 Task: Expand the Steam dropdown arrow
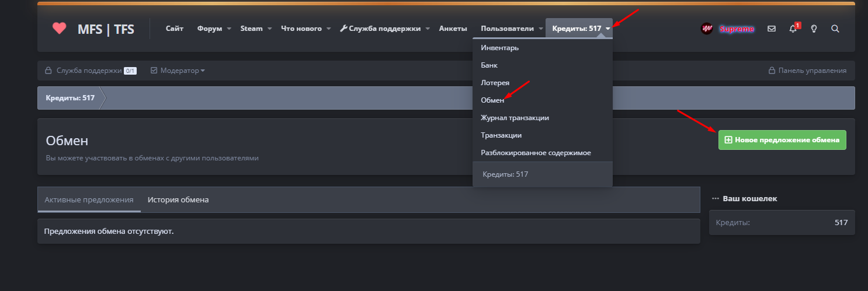coord(270,29)
